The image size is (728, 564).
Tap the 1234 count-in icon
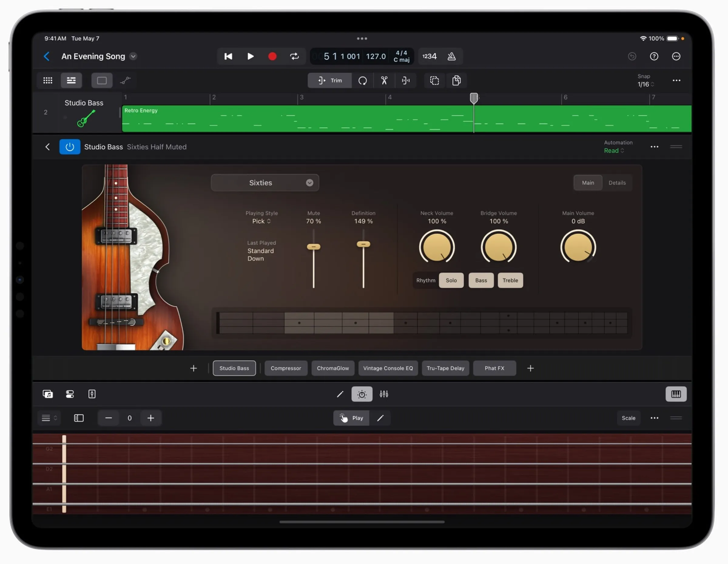click(x=429, y=56)
